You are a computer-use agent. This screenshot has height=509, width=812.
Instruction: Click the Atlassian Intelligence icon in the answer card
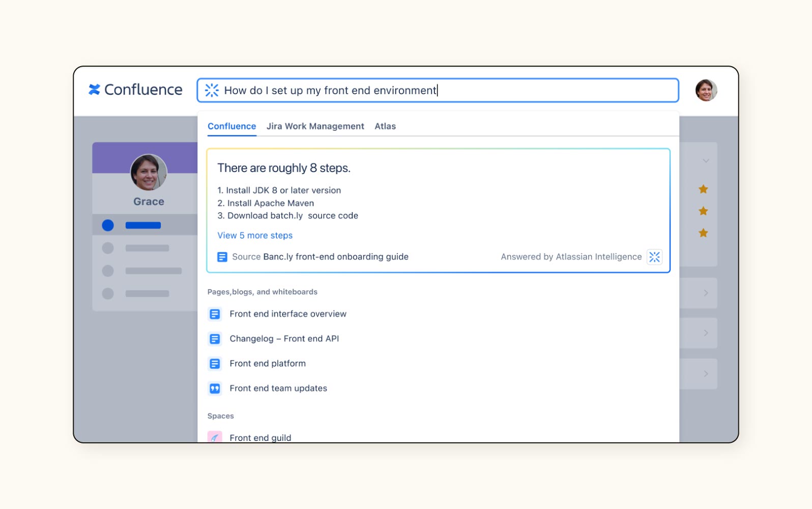click(654, 257)
